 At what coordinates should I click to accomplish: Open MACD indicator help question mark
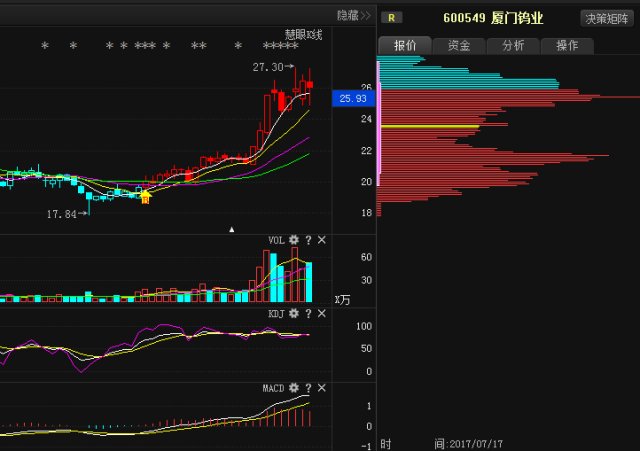coord(309,388)
